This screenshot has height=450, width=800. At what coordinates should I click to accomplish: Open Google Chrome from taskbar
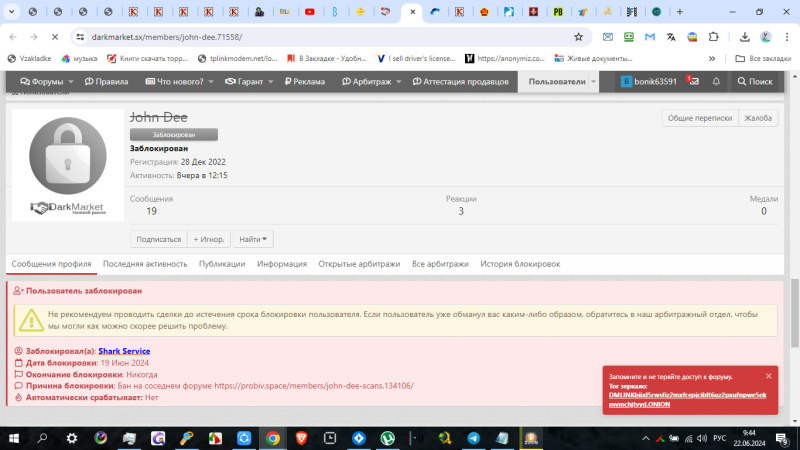coord(272,438)
